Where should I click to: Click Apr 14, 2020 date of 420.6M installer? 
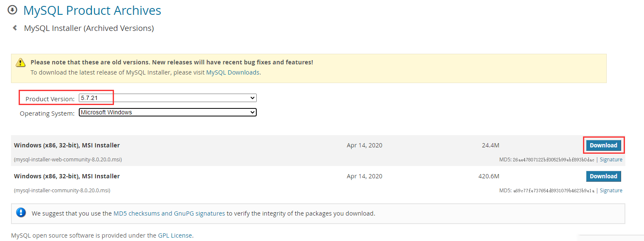tap(364, 176)
